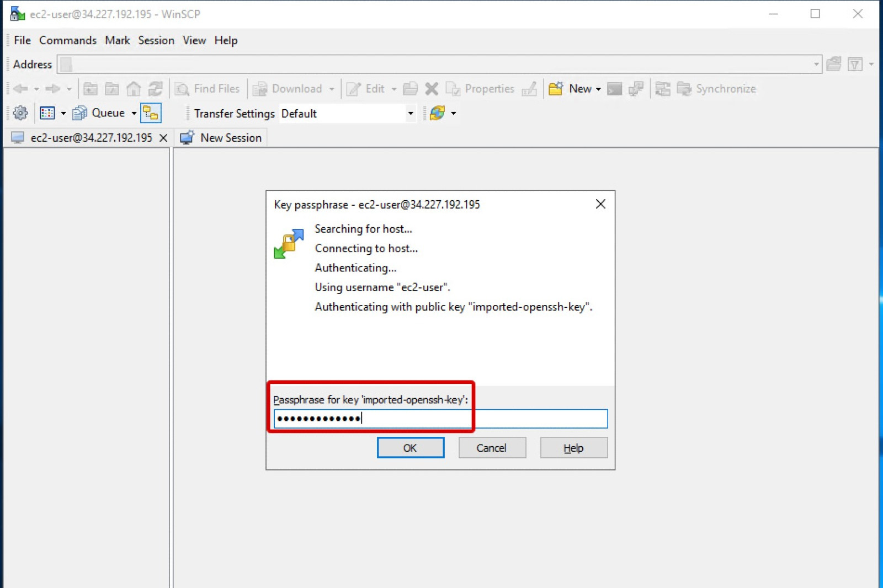Click the Open in PuTTY monitors icon
883x588 pixels.
636,89
